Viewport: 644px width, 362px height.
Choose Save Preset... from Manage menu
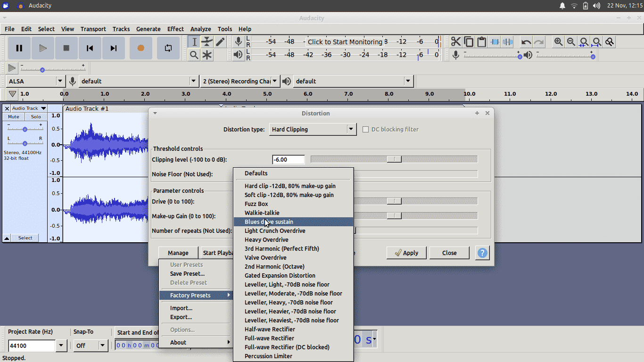[x=195, y=273]
